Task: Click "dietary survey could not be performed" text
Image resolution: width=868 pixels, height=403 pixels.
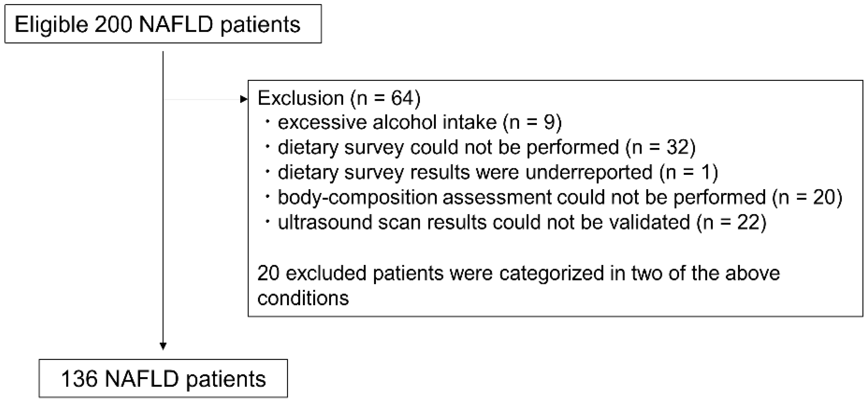Action: tap(448, 147)
